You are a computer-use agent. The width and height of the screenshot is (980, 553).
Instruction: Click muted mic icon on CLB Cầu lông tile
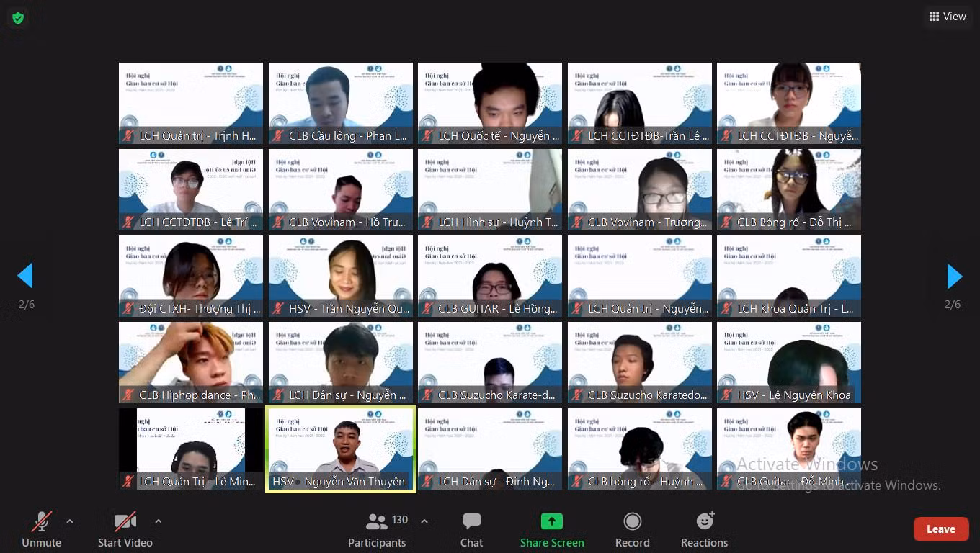(x=279, y=136)
